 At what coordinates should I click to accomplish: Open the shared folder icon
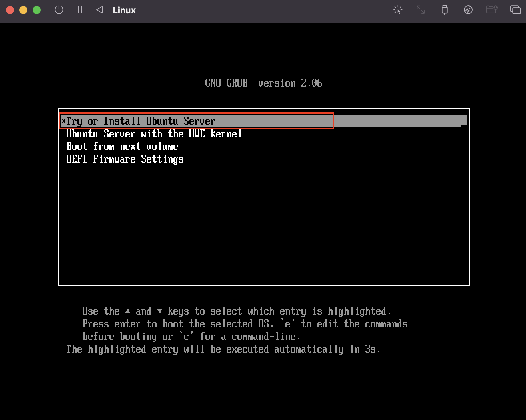[x=492, y=10]
